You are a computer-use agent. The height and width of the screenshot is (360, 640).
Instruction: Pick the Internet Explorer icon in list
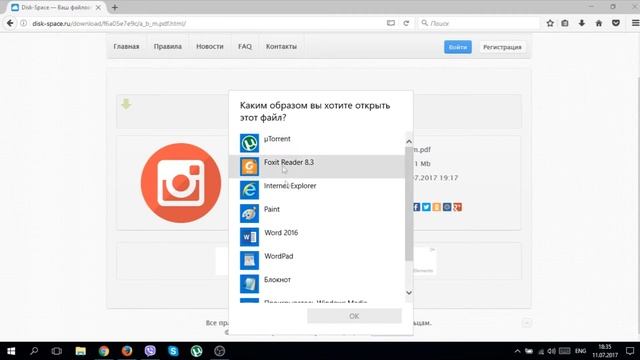[x=249, y=190]
